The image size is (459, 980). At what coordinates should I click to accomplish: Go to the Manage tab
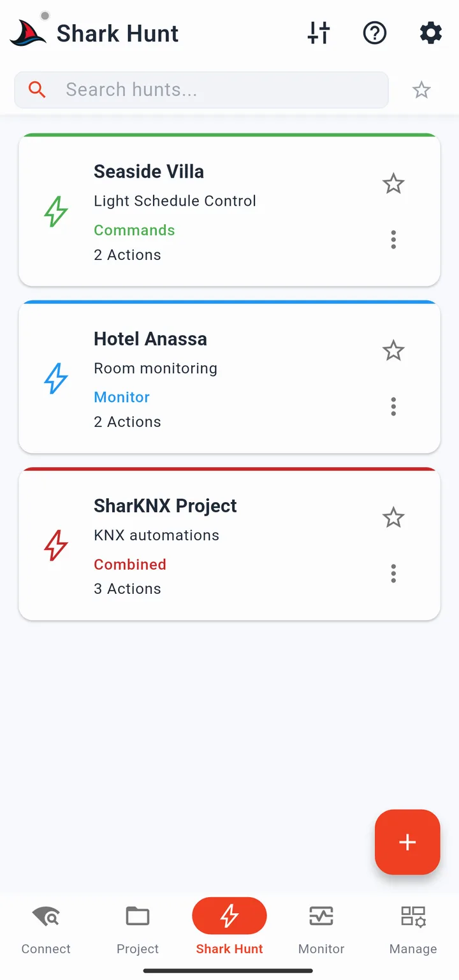pyautogui.click(x=413, y=930)
